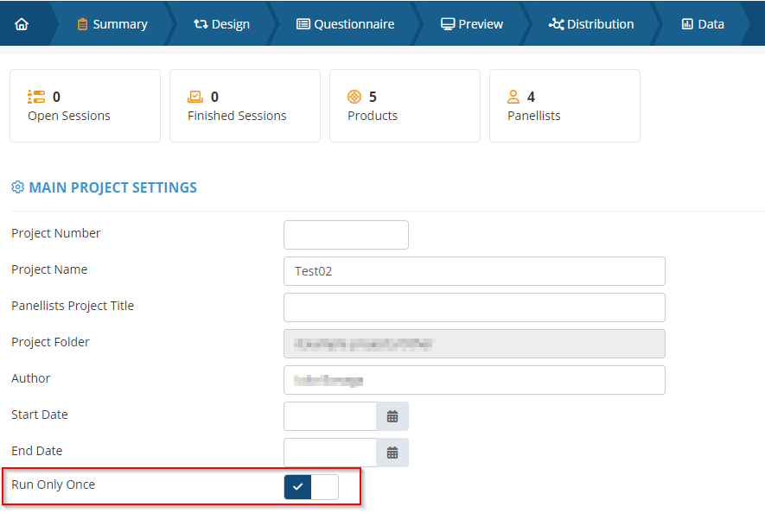Image resolution: width=765 pixels, height=532 pixels.
Task: Click the Start Date text field
Action: (330, 416)
